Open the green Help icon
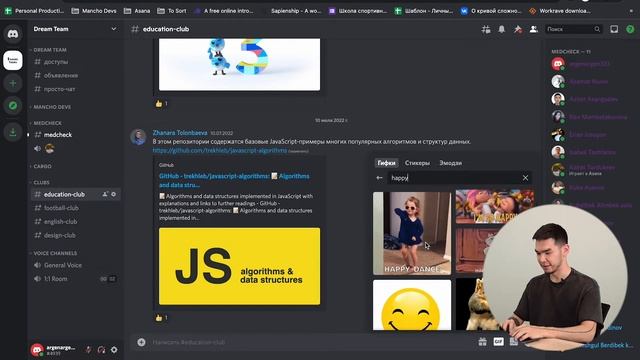 click(x=630, y=29)
